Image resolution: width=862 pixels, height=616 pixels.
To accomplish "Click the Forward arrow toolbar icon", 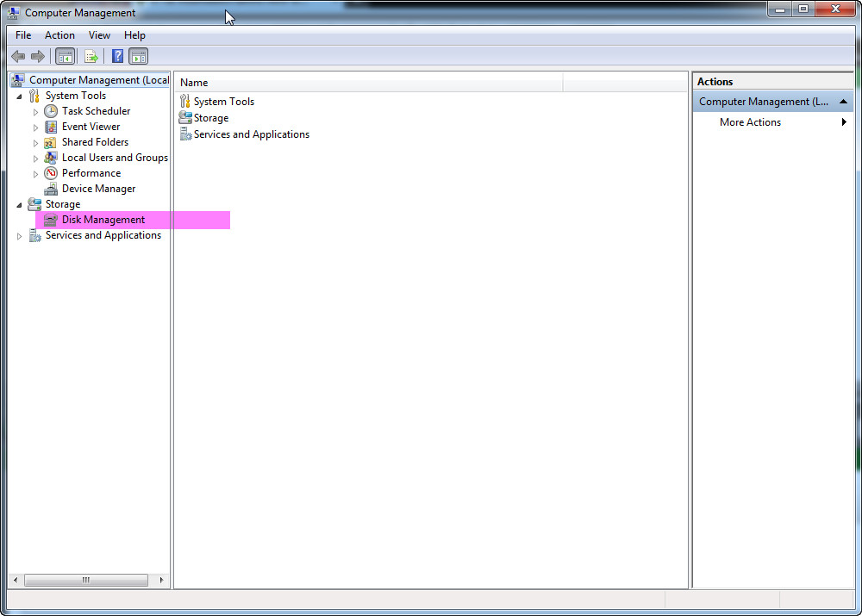I will (x=38, y=56).
